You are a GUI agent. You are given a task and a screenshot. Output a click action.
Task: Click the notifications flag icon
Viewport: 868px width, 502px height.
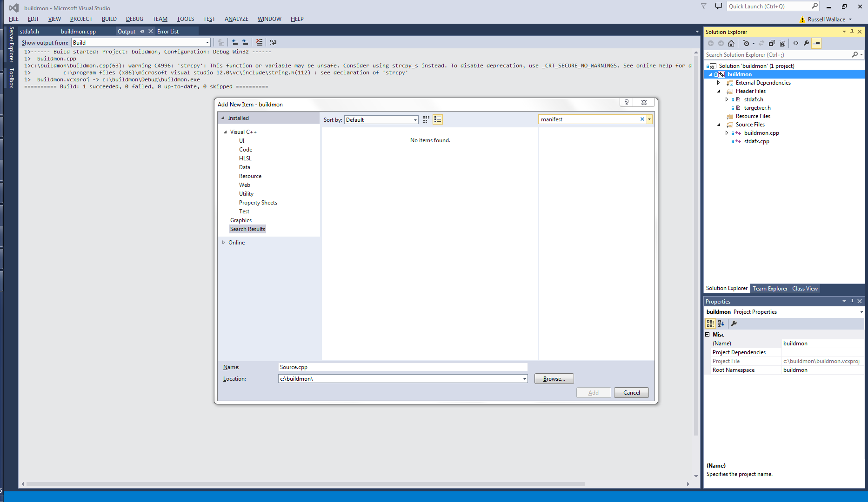pos(704,6)
